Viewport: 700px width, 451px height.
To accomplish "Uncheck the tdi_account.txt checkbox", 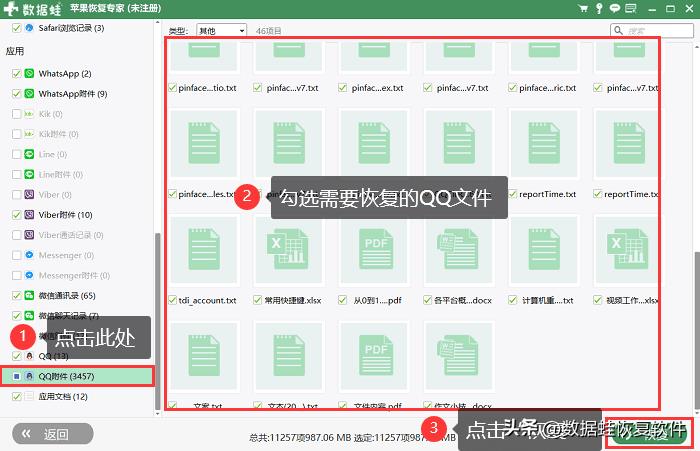I will pos(172,300).
